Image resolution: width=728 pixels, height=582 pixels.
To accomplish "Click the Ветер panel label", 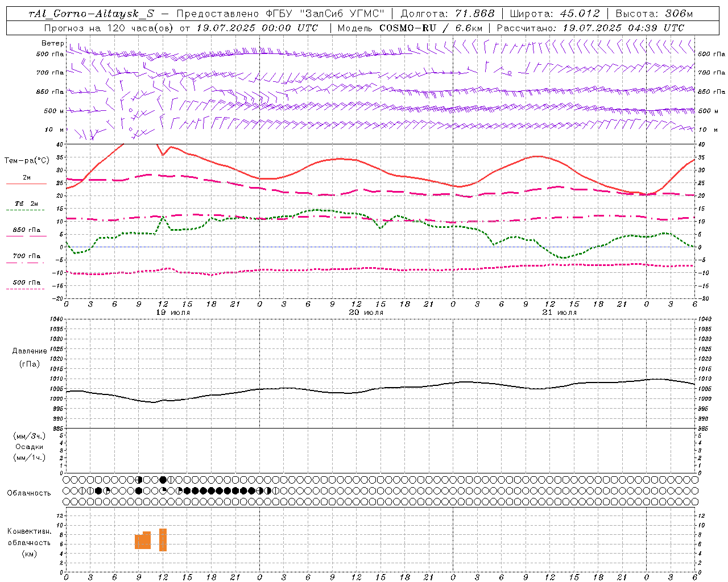I will coord(52,43).
